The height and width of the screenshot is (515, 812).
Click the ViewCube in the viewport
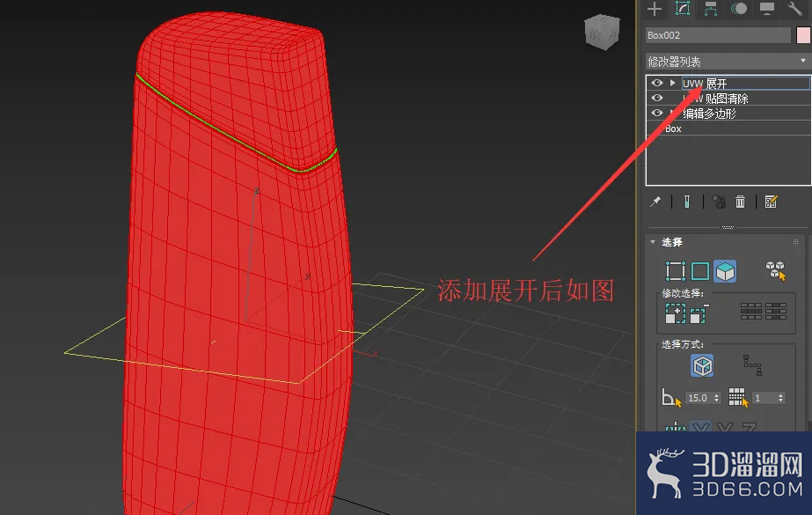pos(602,32)
